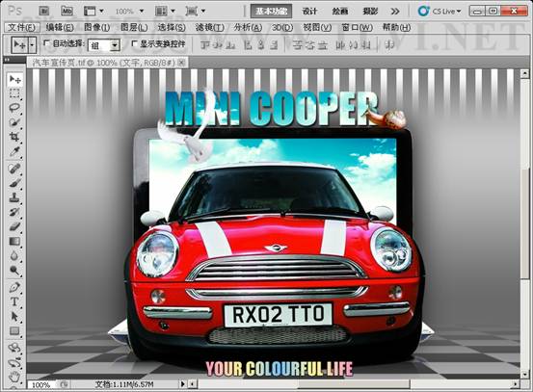Select the History Brush tool

click(x=14, y=212)
